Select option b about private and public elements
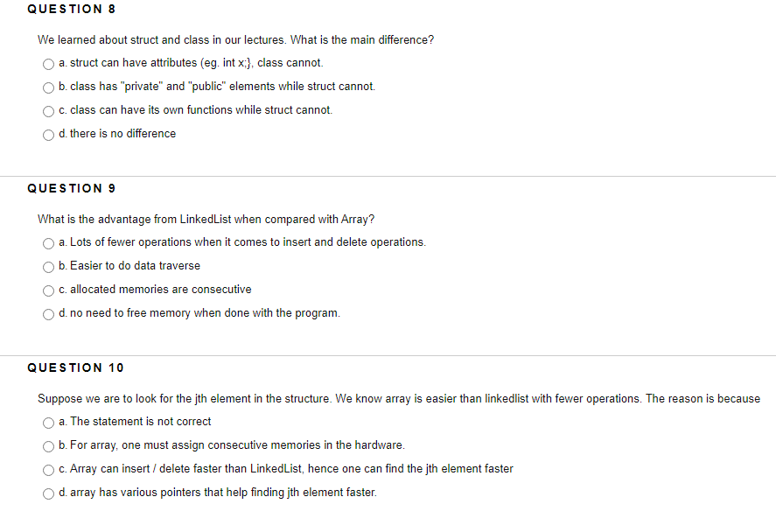Viewport: 776px width, 532px height. 48,87
